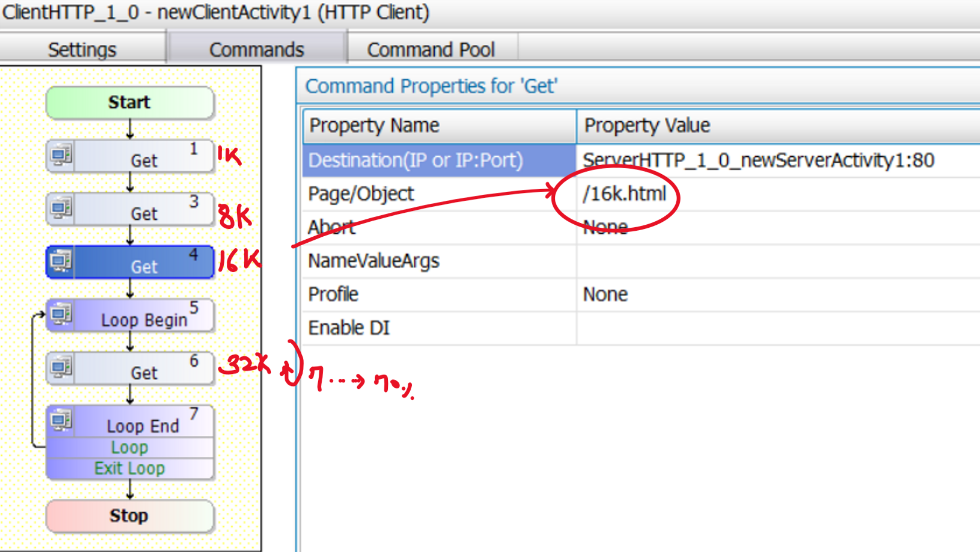Select the Commands tab

point(257,49)
